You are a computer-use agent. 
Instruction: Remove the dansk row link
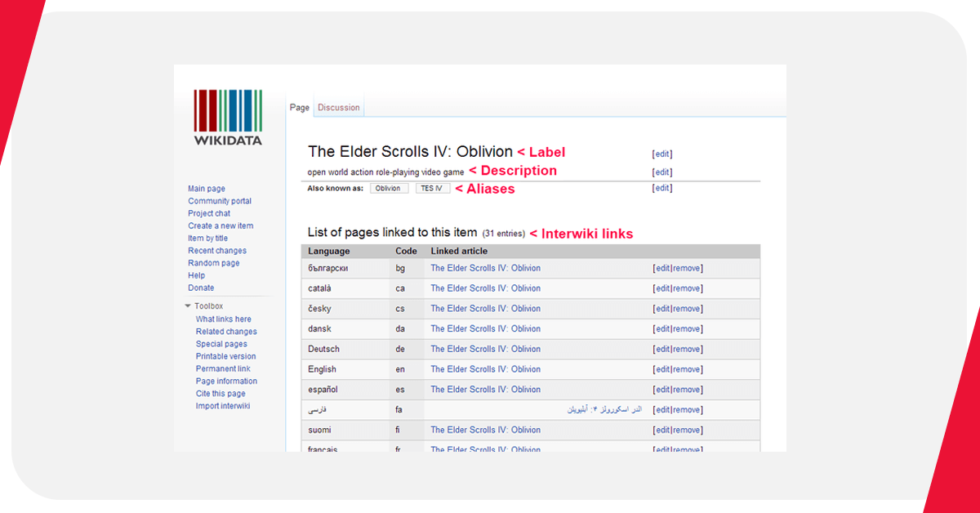pyautogui.click(x=687, y=329)
